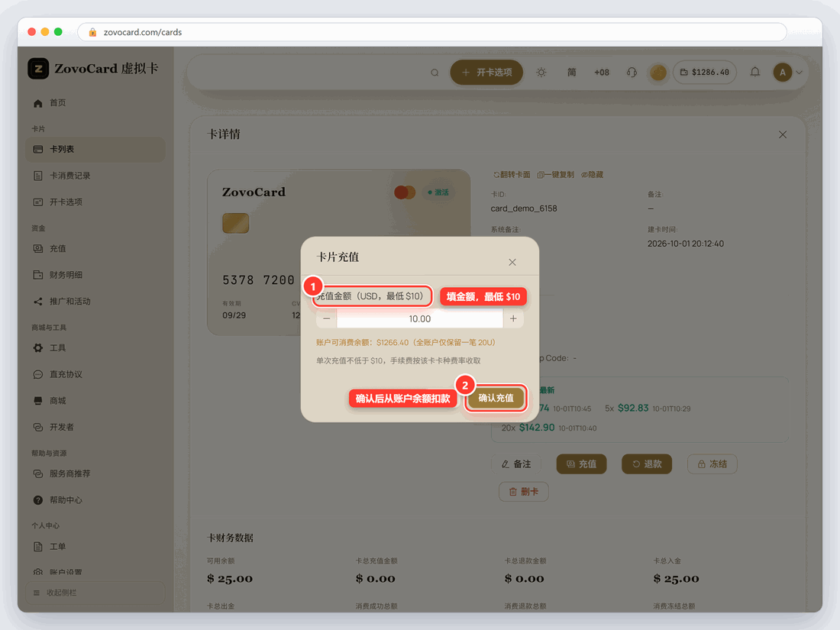Click the 删卡 delete card button
This screenshot has height=630, width=840.
(523, 492)
